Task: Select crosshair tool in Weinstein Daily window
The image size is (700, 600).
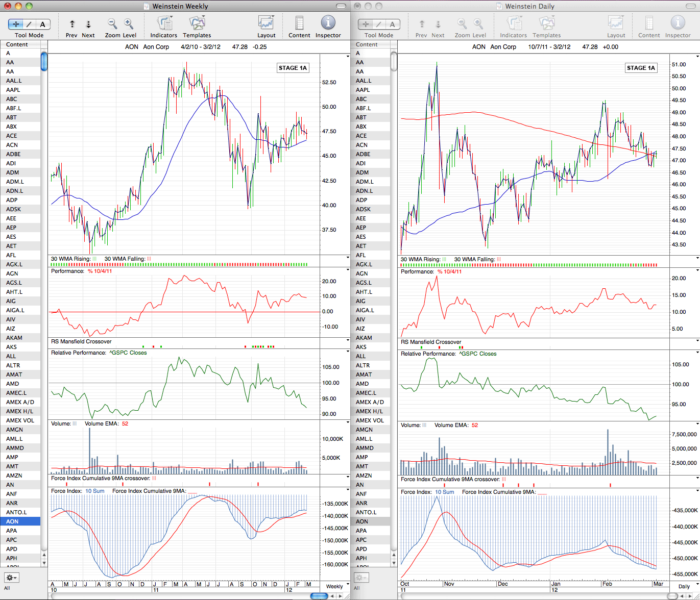Action: [x=366, y=24]
